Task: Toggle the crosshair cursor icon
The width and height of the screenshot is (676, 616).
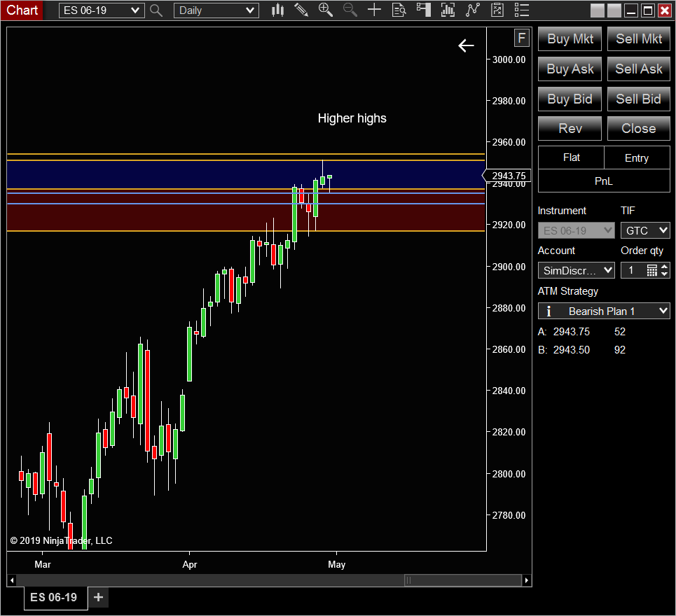Action: [x=374, y=10]
